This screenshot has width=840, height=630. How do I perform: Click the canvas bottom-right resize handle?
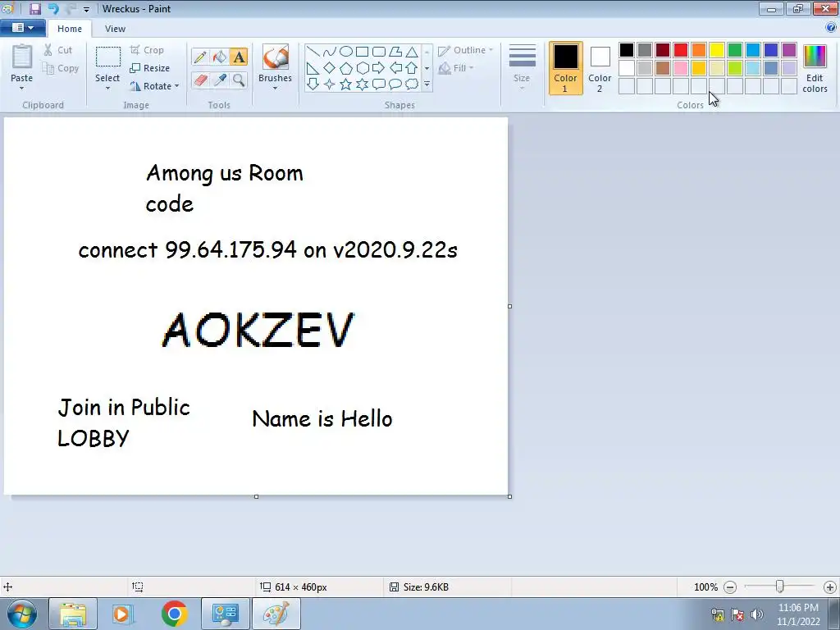click(509, 496)
